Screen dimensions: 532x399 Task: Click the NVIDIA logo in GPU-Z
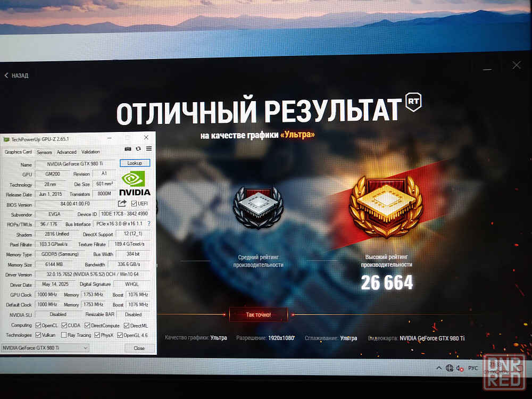[135, 183]
